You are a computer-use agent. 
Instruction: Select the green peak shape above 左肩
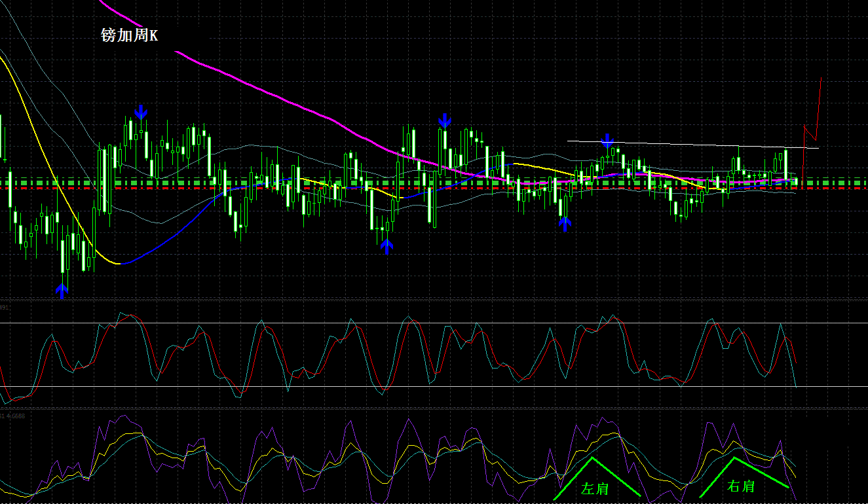tap(594, 459)
